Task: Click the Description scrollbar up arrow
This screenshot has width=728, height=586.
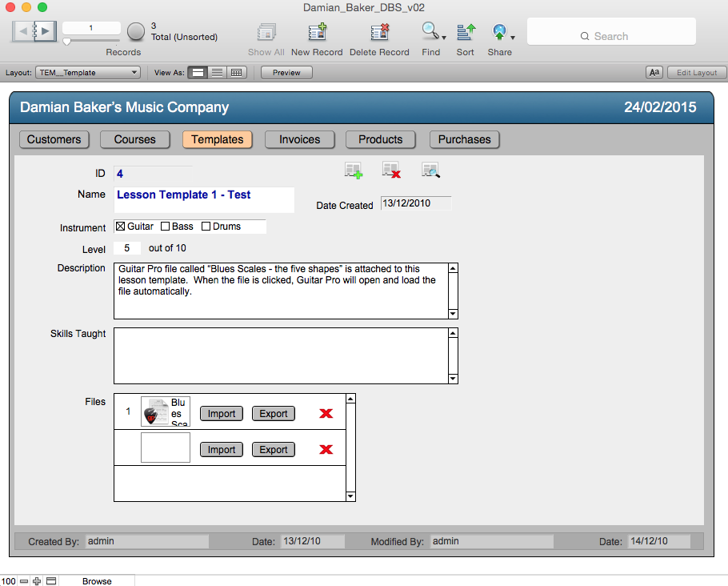Action: tap(453, 268)
